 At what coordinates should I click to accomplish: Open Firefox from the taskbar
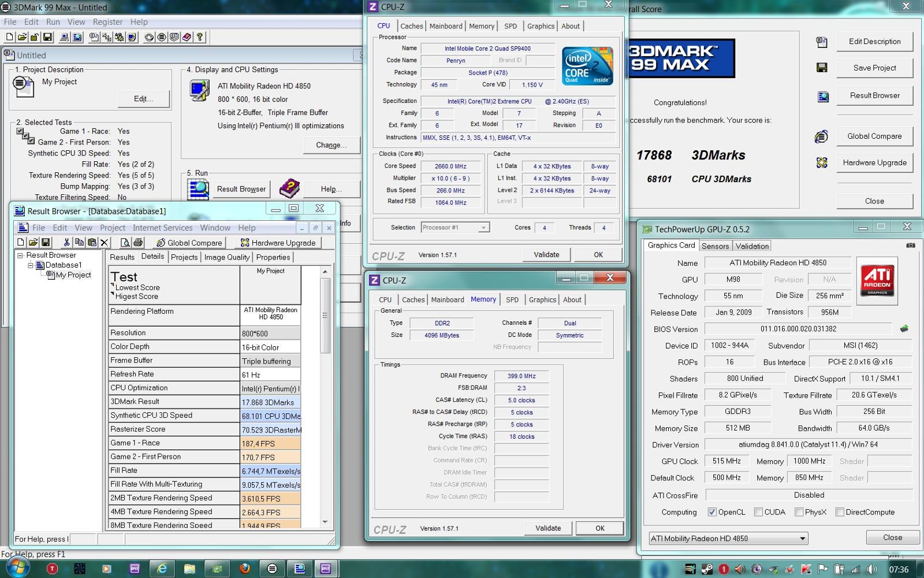244,568
